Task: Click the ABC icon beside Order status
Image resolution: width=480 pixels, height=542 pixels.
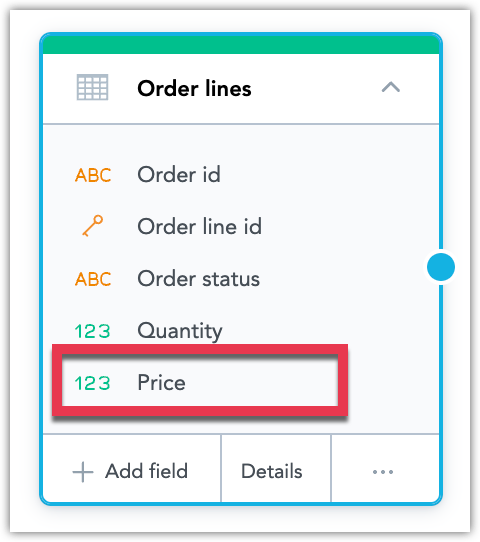Action: click(x=93, y=279)
